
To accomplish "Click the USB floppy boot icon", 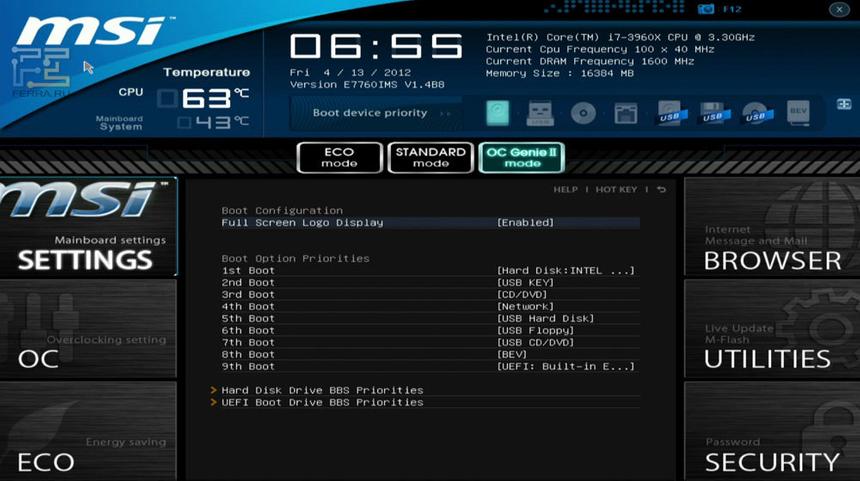I will pos(713,113).
